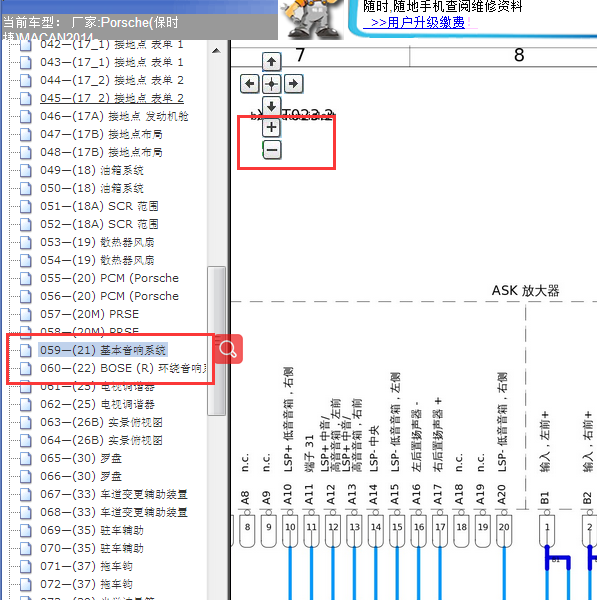Click the tree list vertical scrollbar thumb
597x600 pixels.
click(x=216, y=341)
